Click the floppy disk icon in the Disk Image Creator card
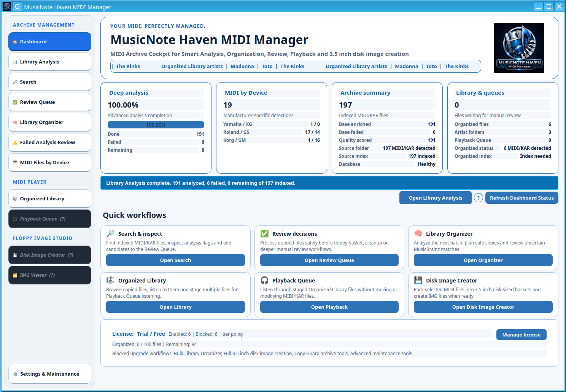This screenshot has width=566, height=392. [418, 280]
